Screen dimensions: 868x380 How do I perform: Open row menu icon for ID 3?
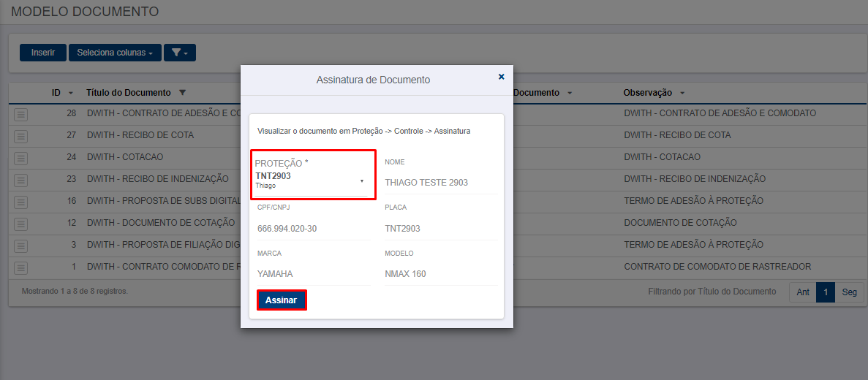pos(21,246)
